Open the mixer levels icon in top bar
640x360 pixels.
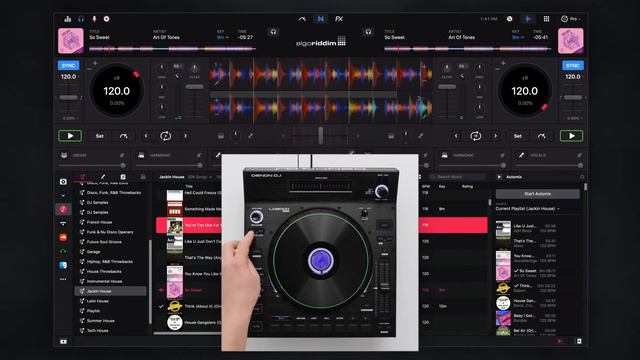(x=68, y=19)
